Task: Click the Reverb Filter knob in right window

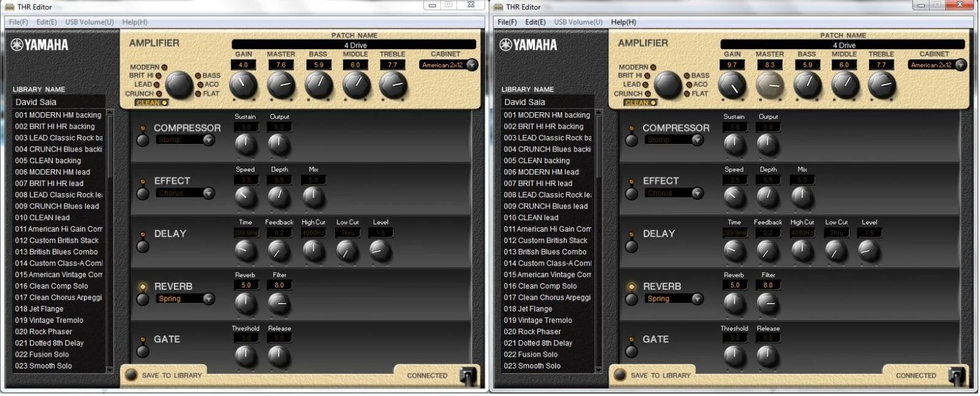Action: [768, 303]
